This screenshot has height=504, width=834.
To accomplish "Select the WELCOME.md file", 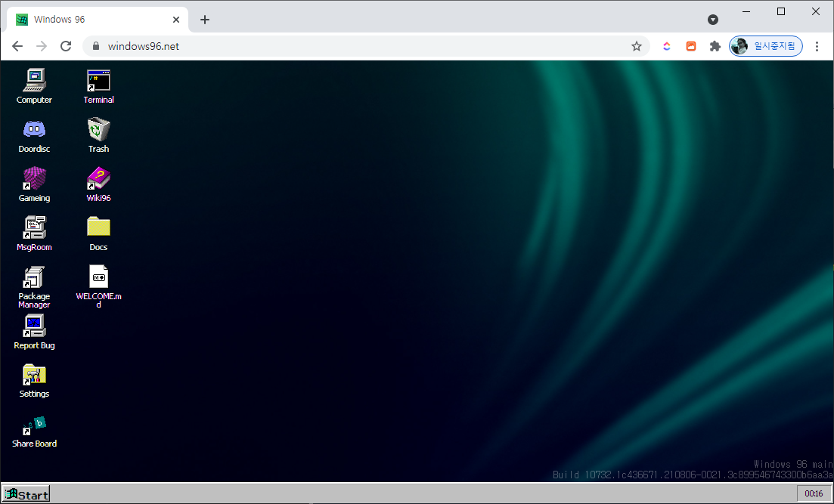I will click(98, 286).
